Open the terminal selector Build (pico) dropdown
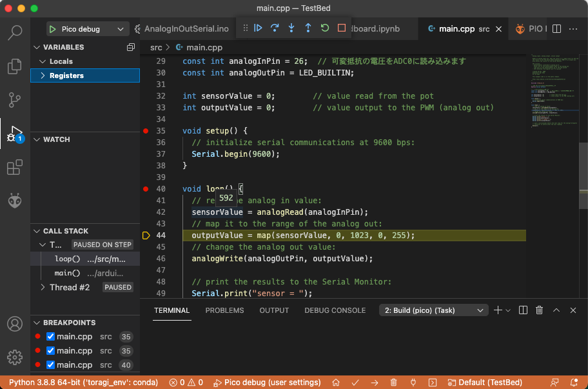 point(433,310)
